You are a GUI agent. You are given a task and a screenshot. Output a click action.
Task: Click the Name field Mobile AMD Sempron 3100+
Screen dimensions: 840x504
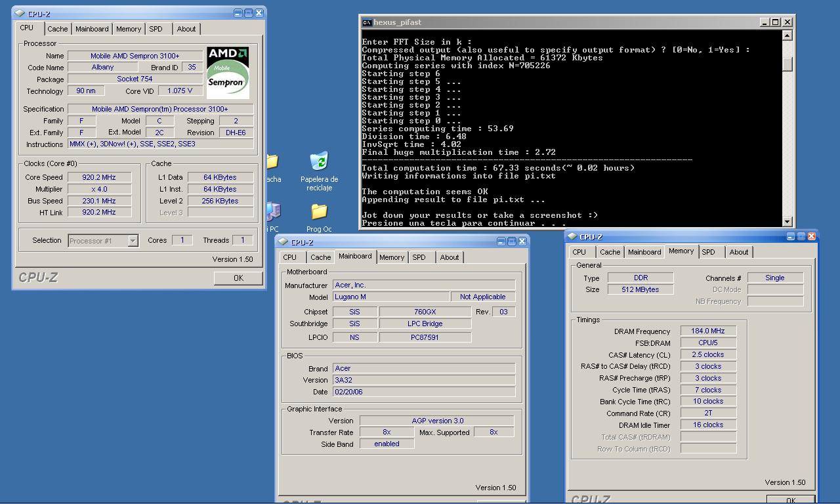135,56
